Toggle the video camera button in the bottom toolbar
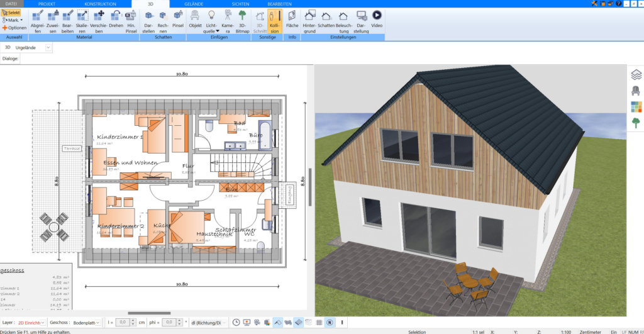 [257, 323]
